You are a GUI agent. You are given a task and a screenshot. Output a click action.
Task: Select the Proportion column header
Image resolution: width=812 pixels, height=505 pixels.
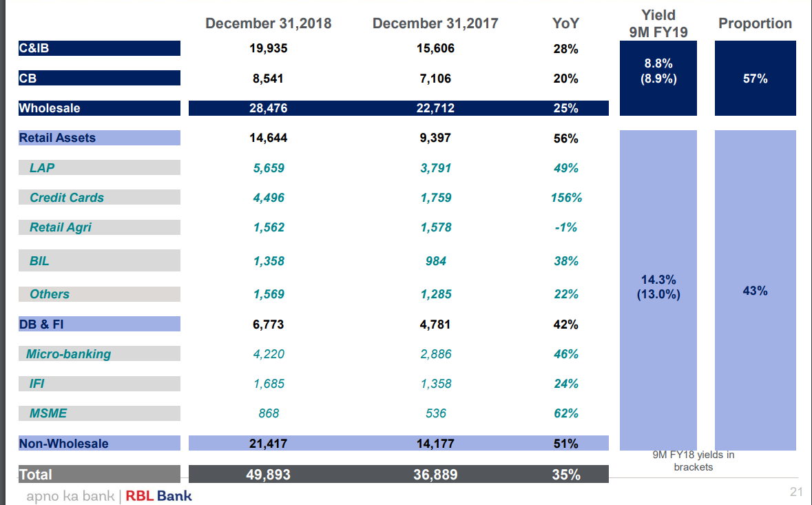[x=755, y=23]
